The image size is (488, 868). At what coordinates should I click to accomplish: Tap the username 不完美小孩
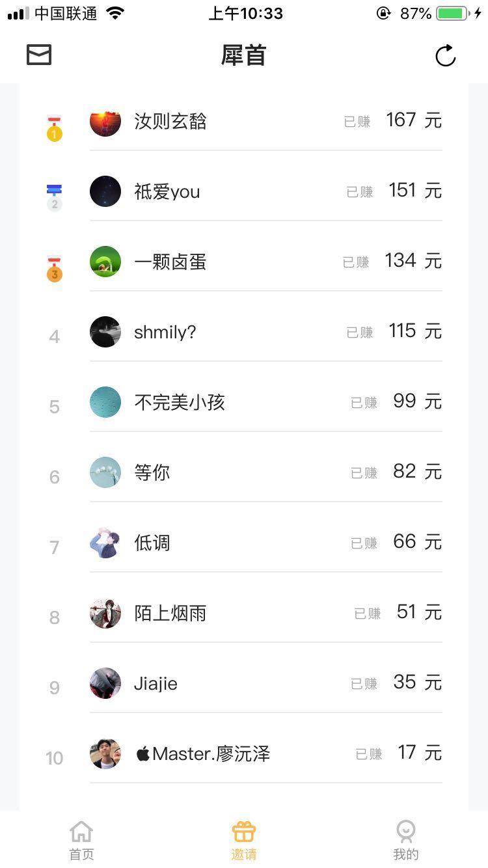(180, 402)
